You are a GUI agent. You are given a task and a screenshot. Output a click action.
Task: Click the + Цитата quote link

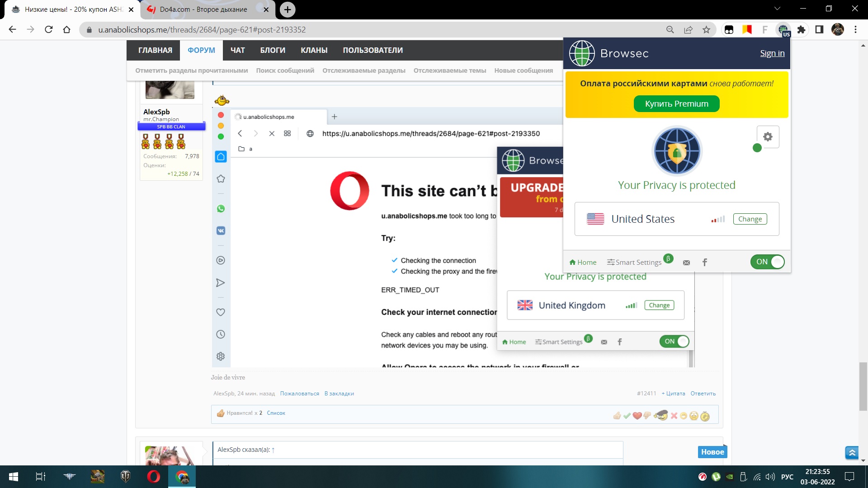coord(673,394)
